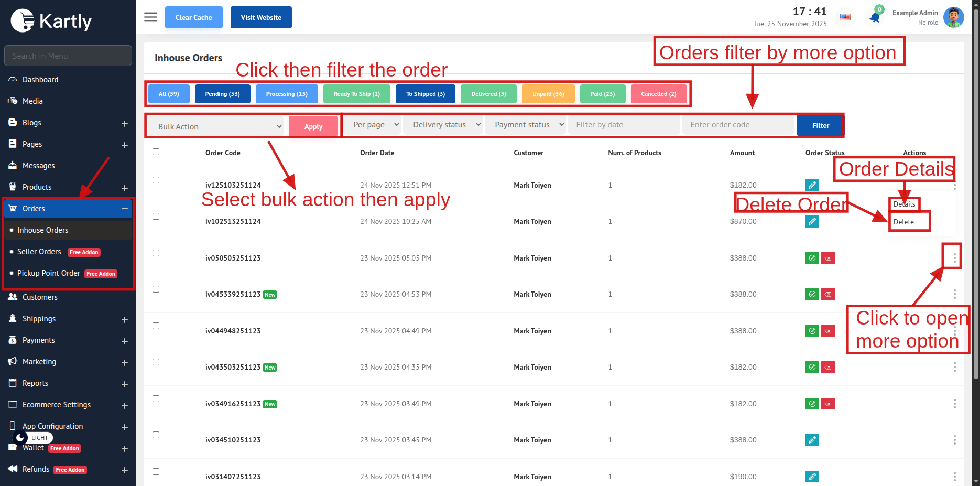
Task: Click green approve icon for order iv050505251123
Action: (x=812, y=258)
